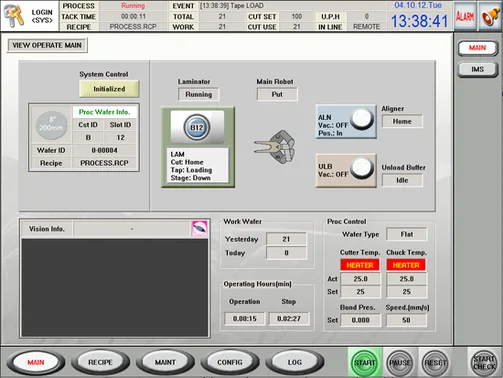
Task: Click PROCESS Running status in header
Action: point(133,6)
